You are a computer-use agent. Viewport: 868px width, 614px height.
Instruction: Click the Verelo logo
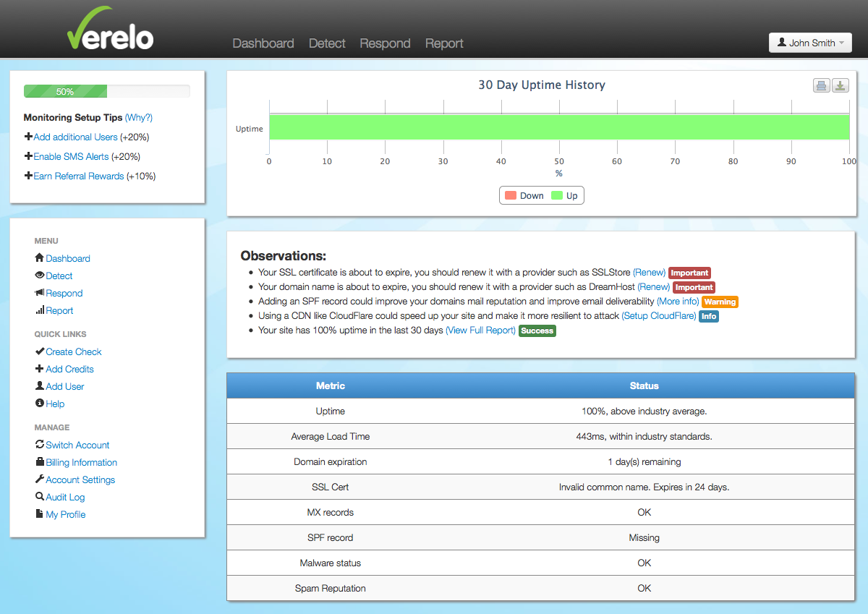click(x=110, y=29)
